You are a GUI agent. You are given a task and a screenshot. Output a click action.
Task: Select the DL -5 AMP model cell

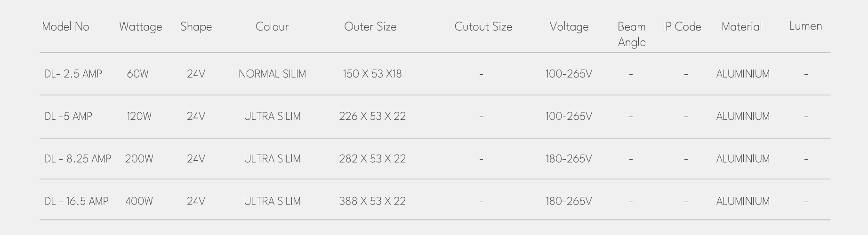tap(68, 116)
